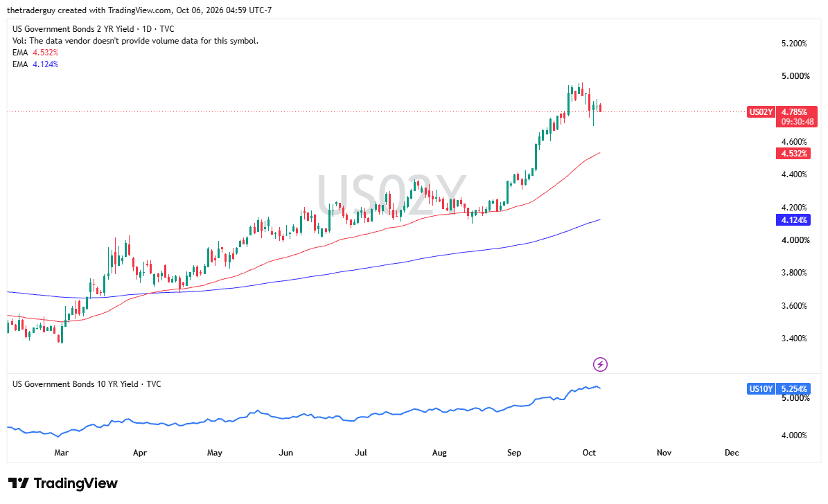The height and width of the screenshot is (504, 828).
Task: Click the blue EMA 4.124% legend entry
Action: coord(35,64)
